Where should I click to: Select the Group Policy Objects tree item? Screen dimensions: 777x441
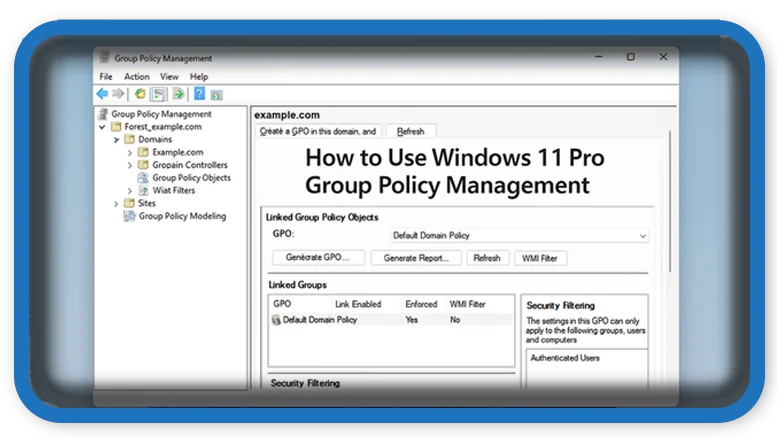(191, 177)
